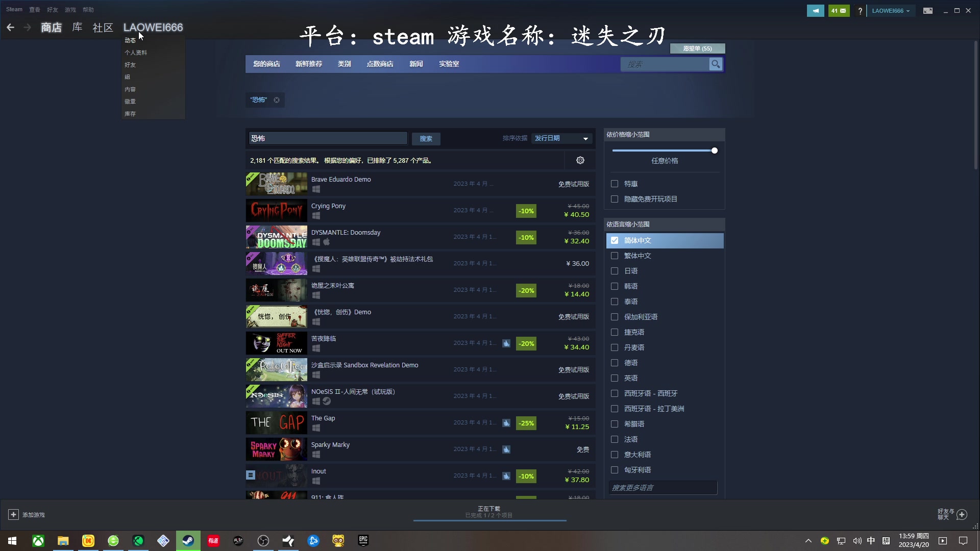The width and height of the screenshot is (980, 551).
Task: Click the library icon in navigation
Action: pos(78,27)
